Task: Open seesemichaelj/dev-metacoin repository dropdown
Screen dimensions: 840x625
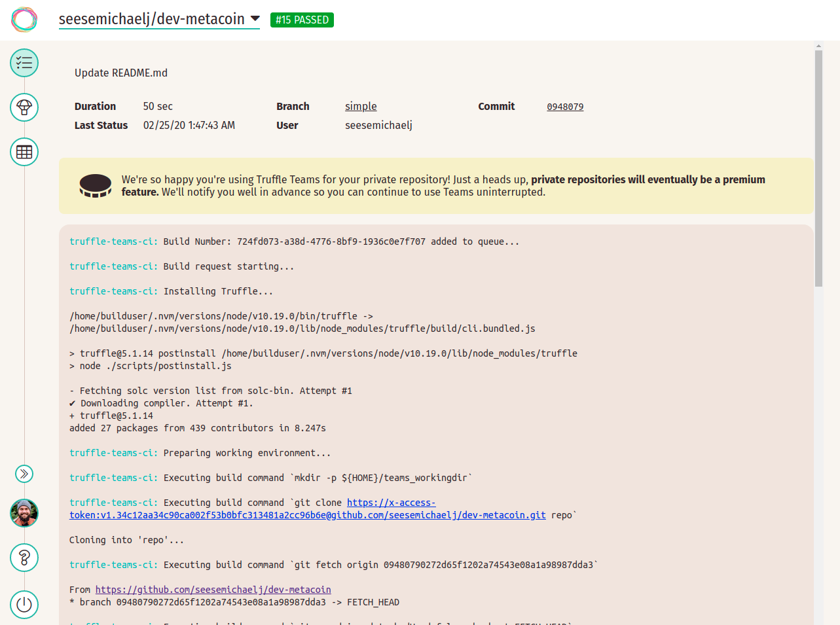Action: click(159, 20)
